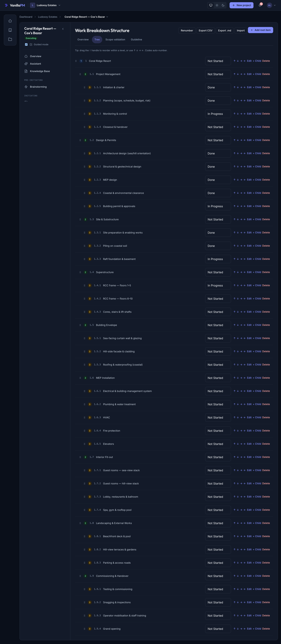Screen dimensions: 281x644
Task: Move HVAC row down
Action: (x=238, y=417)
